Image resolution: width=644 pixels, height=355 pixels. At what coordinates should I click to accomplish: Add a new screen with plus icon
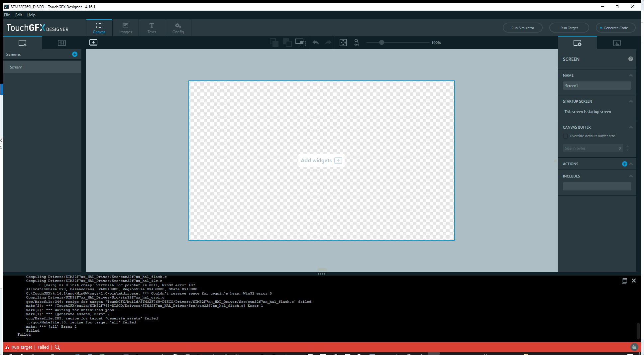[75, 54]
